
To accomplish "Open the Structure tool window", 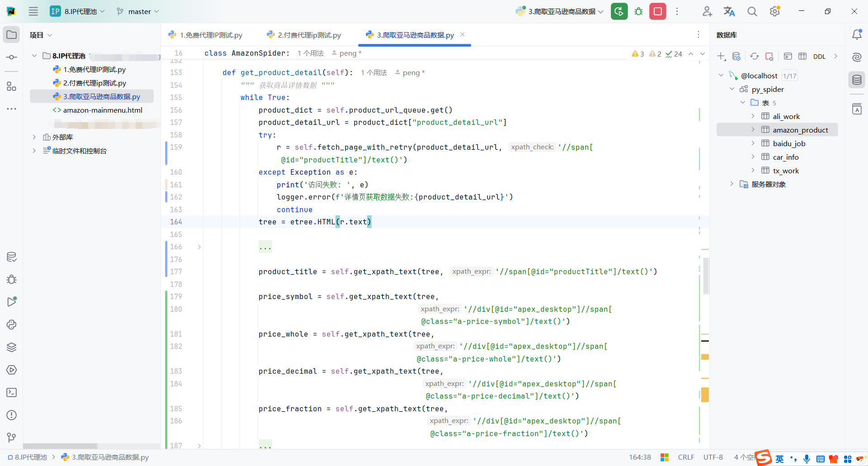I will click(x=11, y=86).
